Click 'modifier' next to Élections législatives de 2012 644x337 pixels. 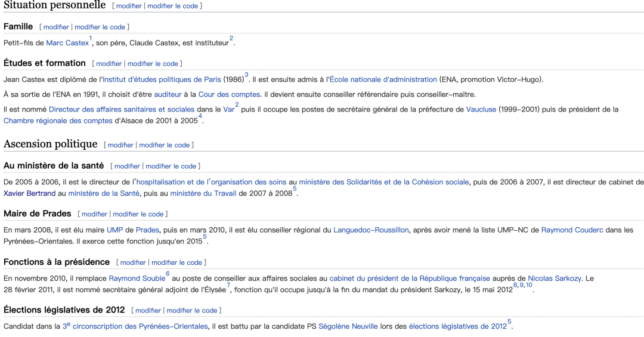[148, 311]
